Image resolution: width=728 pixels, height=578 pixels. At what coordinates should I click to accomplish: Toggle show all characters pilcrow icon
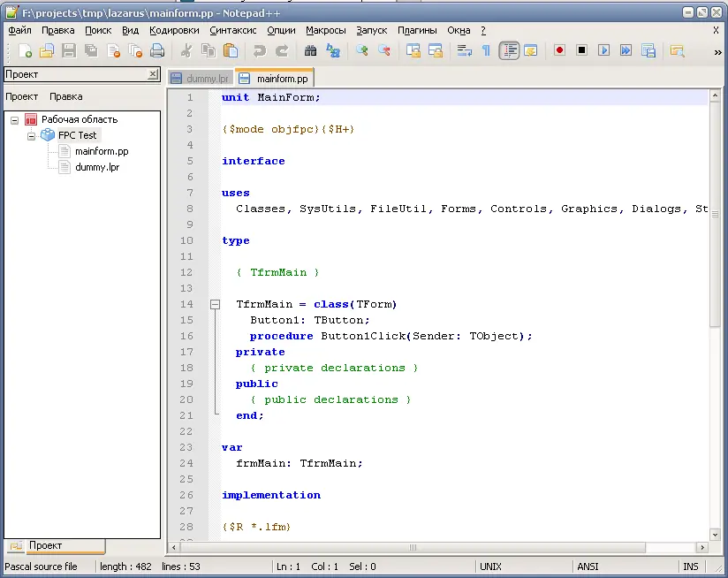point(486,50)
